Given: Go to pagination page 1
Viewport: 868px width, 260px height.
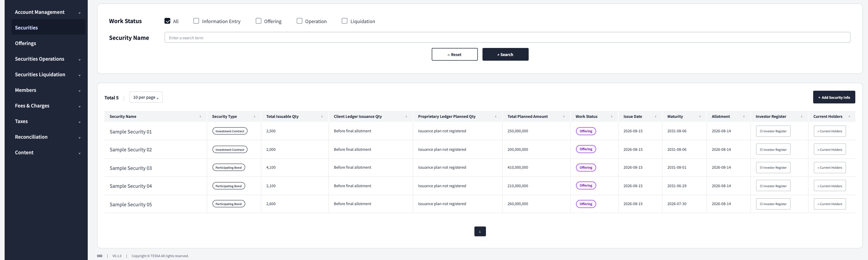Looking at the screenshot, I should pos(480,231).
